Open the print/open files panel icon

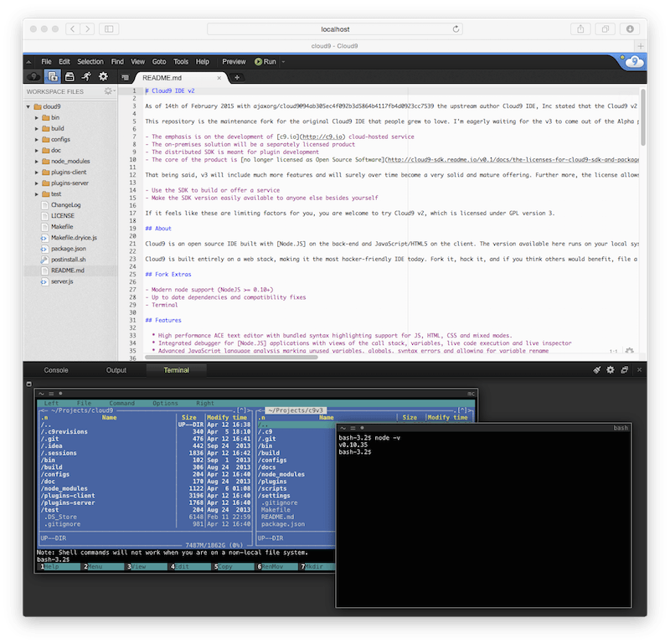(x=70, y=77)
